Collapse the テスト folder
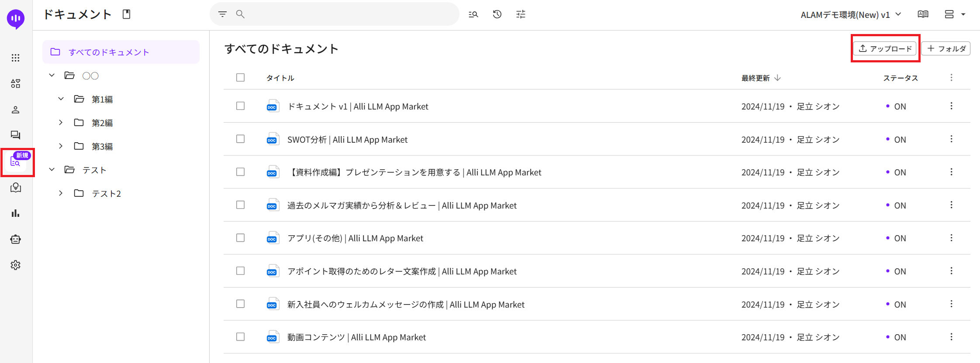This screenshot has width=980, height=363. (52, 169)
